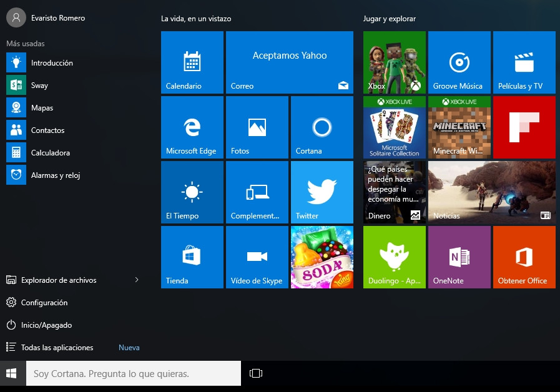
Task: Open the Twitter tile
Action: (x=322, y=192)
